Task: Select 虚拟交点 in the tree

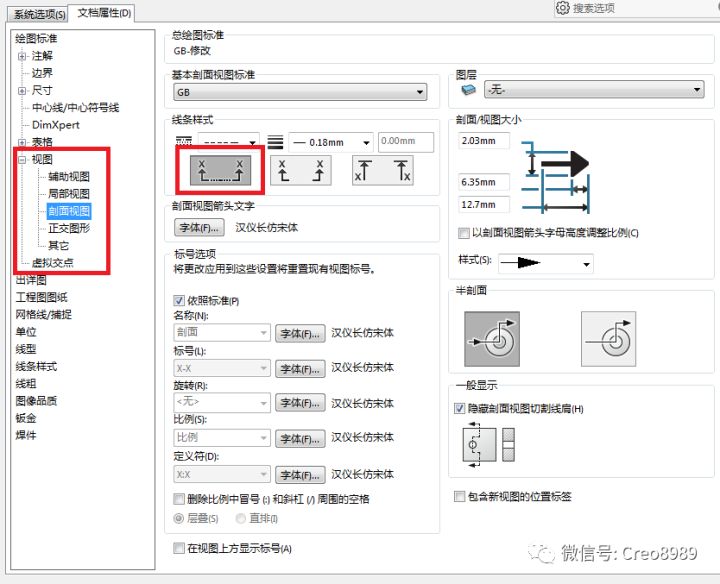Action: coord(53,263)
